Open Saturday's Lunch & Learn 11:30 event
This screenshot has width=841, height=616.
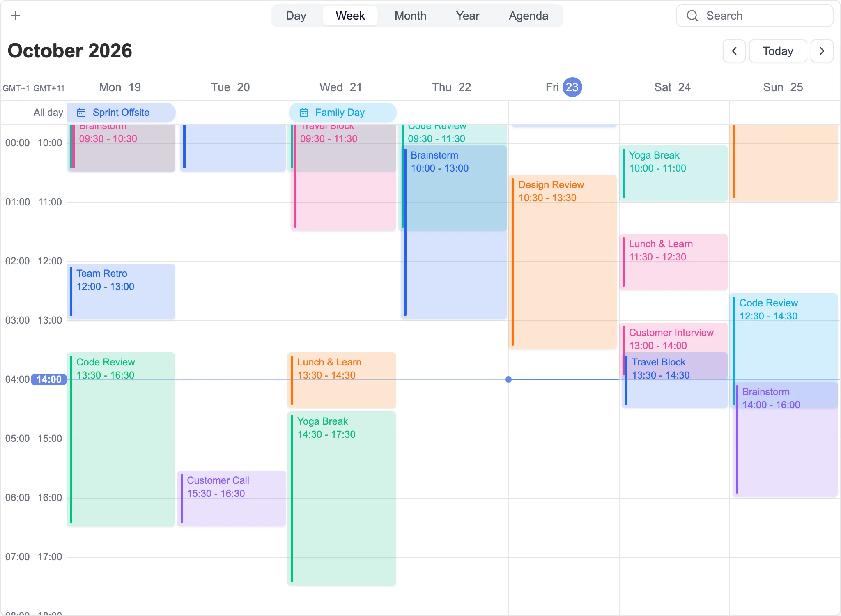point(673,262)
